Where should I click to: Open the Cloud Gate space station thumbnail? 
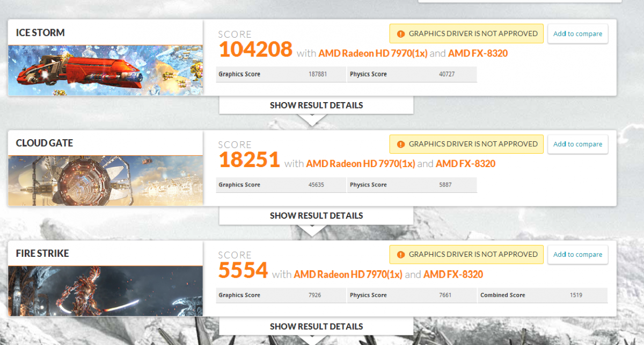[x=106, y=181]
